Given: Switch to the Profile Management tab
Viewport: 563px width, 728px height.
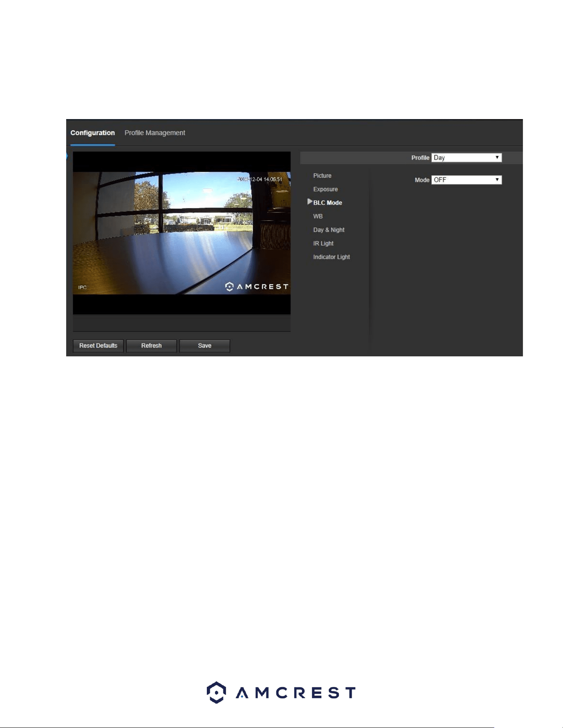Looking at the screenshot, I should 155,133.
